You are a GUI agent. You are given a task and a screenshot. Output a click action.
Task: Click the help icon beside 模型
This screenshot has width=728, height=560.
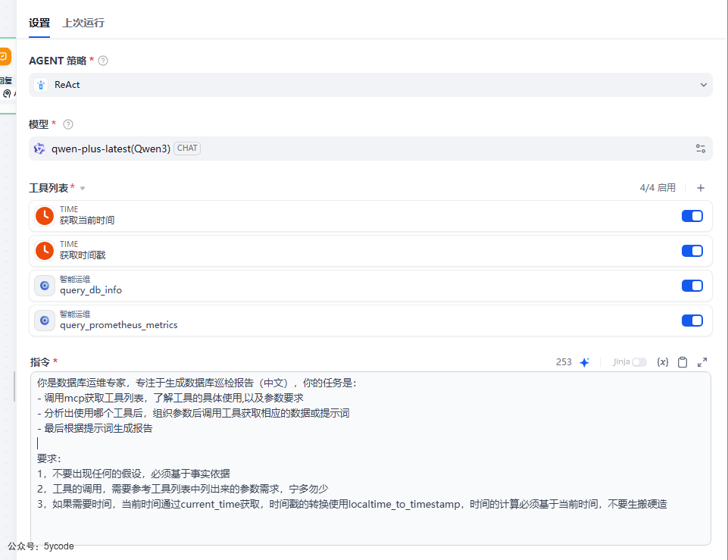coord(67,125)
